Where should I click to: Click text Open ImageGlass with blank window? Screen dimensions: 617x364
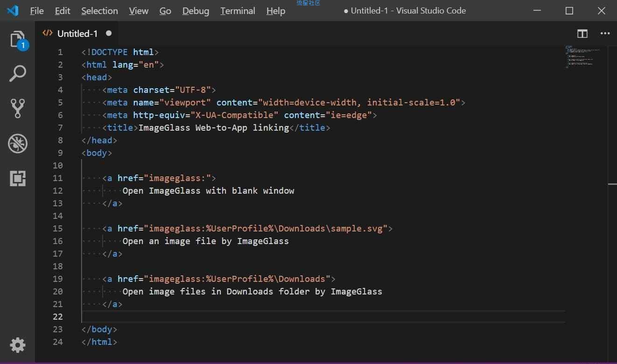(209, 190)
